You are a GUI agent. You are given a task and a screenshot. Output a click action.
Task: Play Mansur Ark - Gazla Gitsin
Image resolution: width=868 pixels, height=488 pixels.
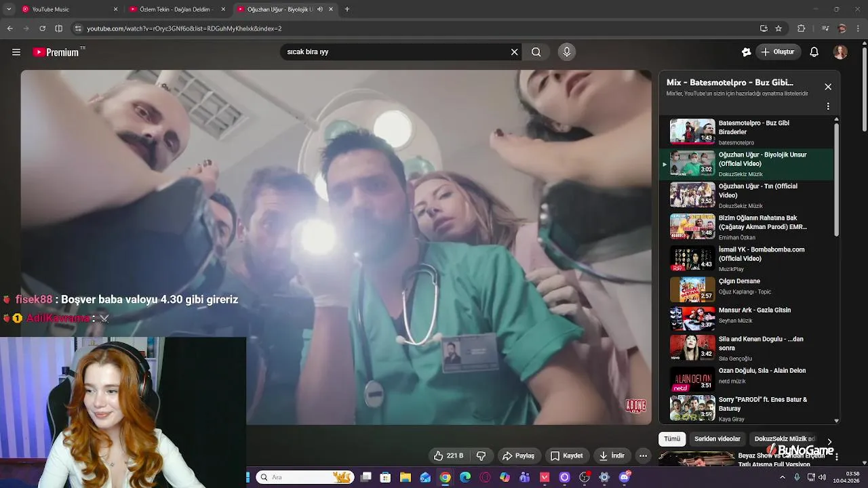coord(746,319)
